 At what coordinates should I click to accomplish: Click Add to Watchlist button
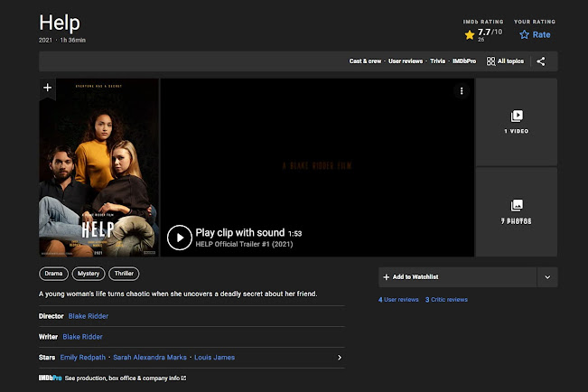(x=458, y=277)
